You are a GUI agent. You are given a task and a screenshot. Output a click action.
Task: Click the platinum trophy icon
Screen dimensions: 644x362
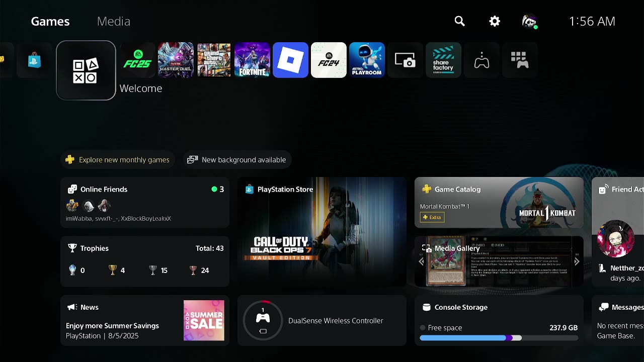72,270
